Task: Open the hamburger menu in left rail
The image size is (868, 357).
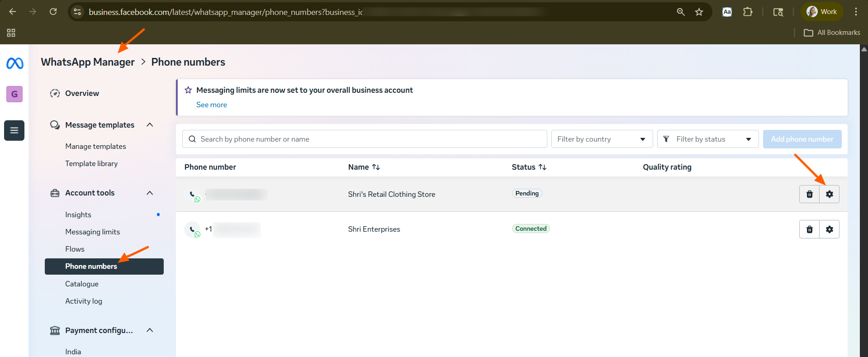Action: pos(14,130)
